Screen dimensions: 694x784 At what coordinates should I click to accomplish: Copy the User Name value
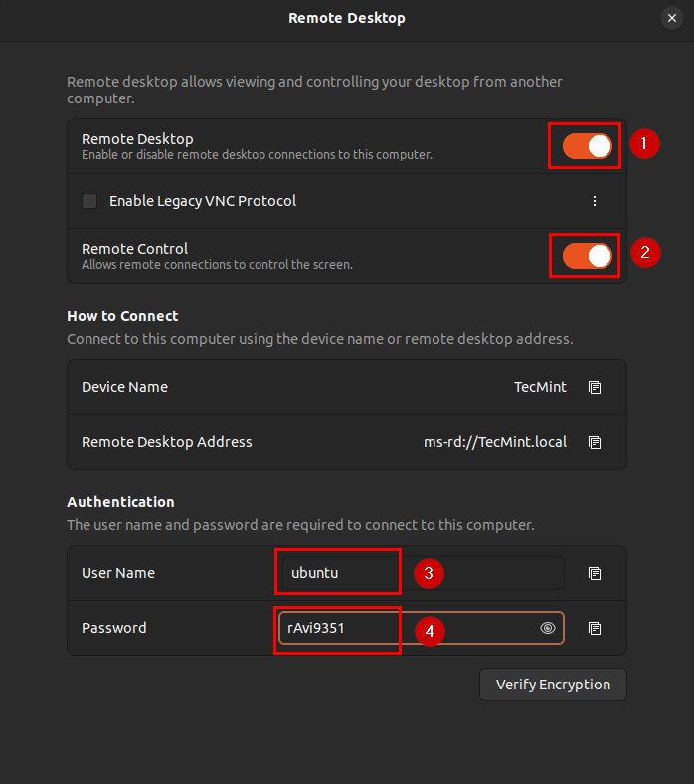(x=595, y=573)
